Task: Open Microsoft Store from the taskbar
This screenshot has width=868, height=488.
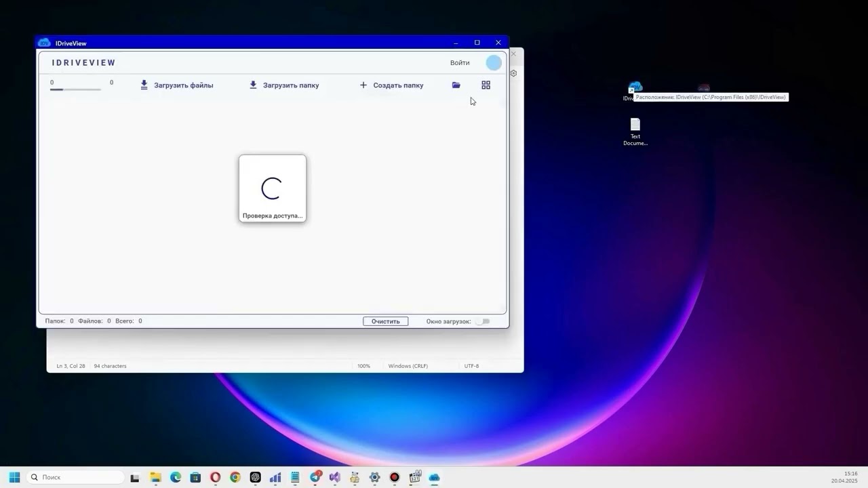Action: (x=195, y=477)
